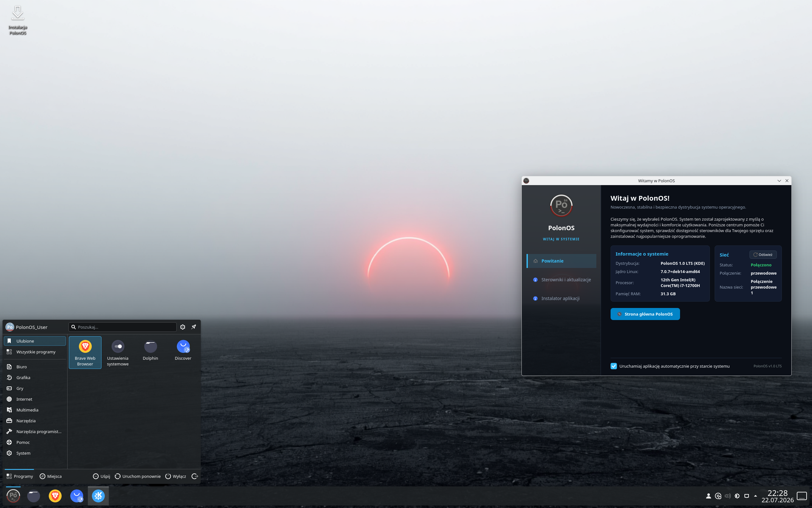Open the Instalacja PolonOS desktop icon
This screenshot has width=812, height=508.
18,20
